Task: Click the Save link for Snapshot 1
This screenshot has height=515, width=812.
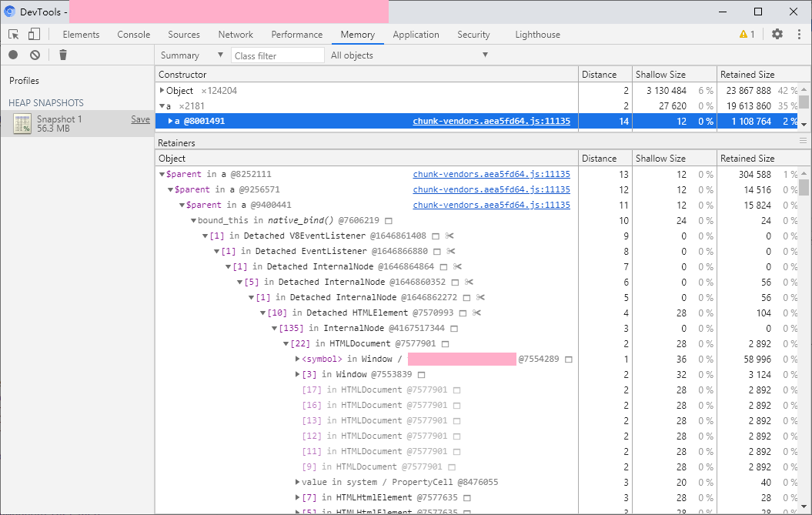Action: tap(140, 119)
